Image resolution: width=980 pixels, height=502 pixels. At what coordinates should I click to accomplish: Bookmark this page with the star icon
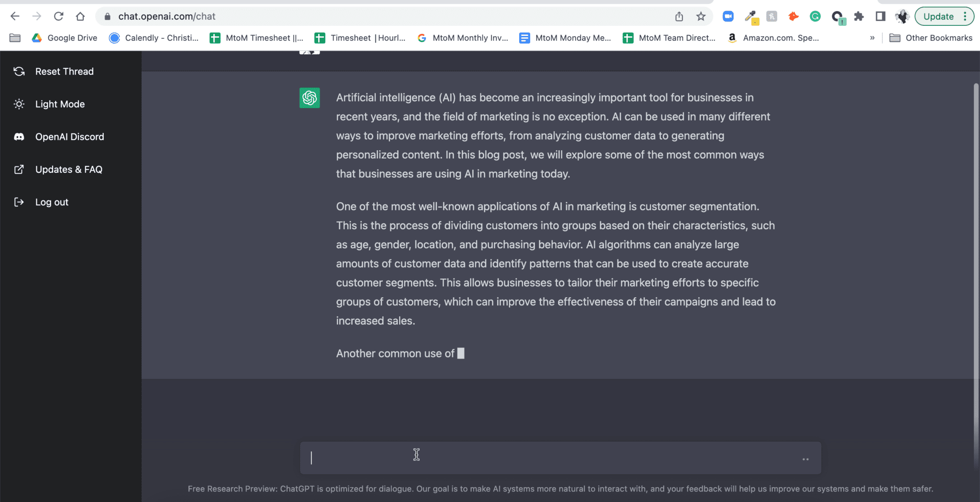[701, 17]
